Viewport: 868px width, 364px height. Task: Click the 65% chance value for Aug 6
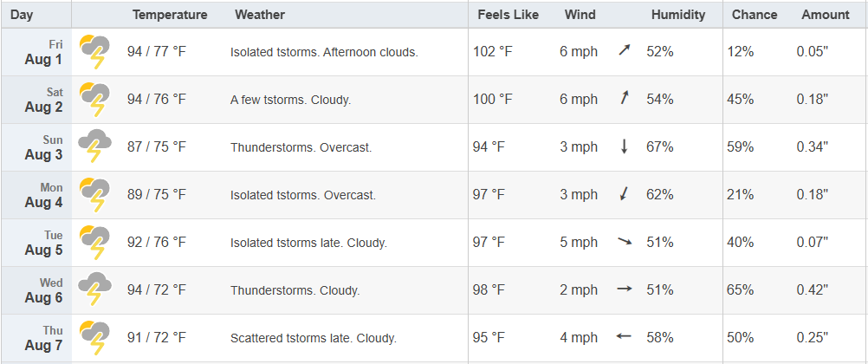[740, 289]
